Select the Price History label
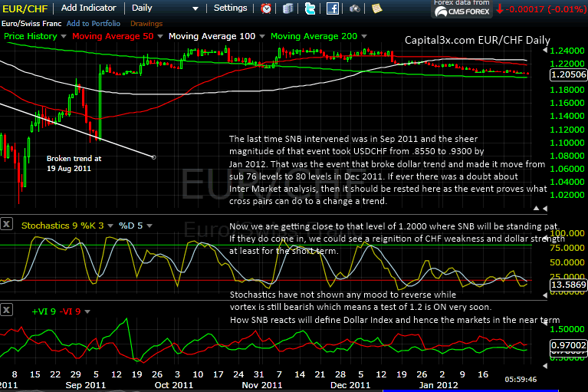The height and width of the screenshot is (392, 588). click(x=31, y=36)
